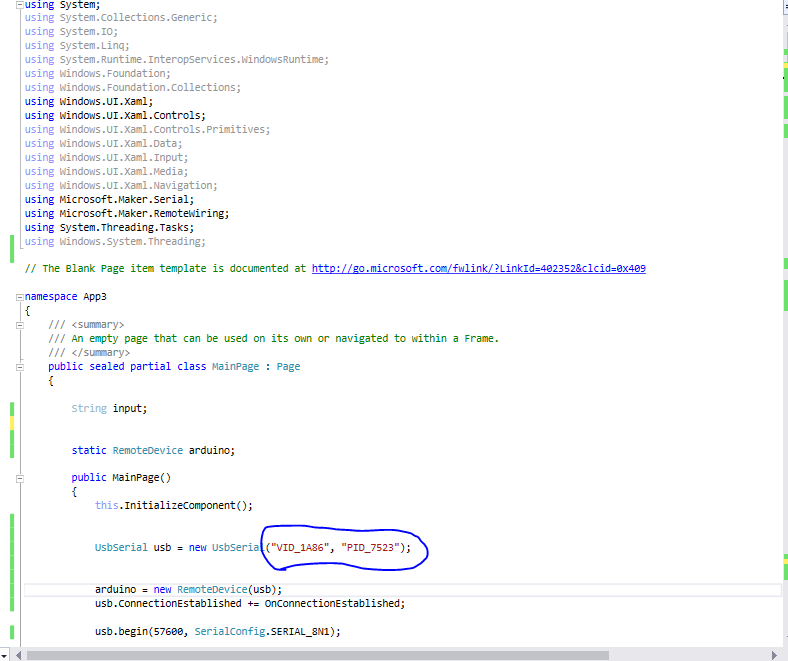Click the 'Page' base class name
The height and width of the screenshot is (661, 788).
pos(288,366)
